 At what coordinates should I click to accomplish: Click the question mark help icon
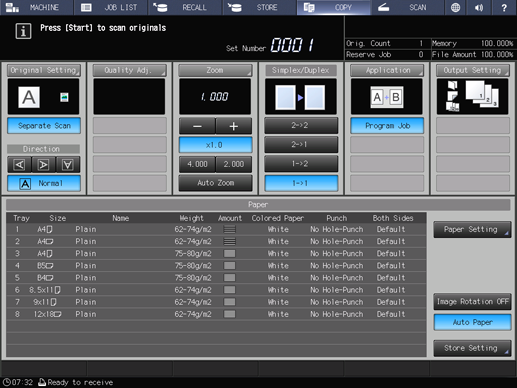[x=504, y=7]
